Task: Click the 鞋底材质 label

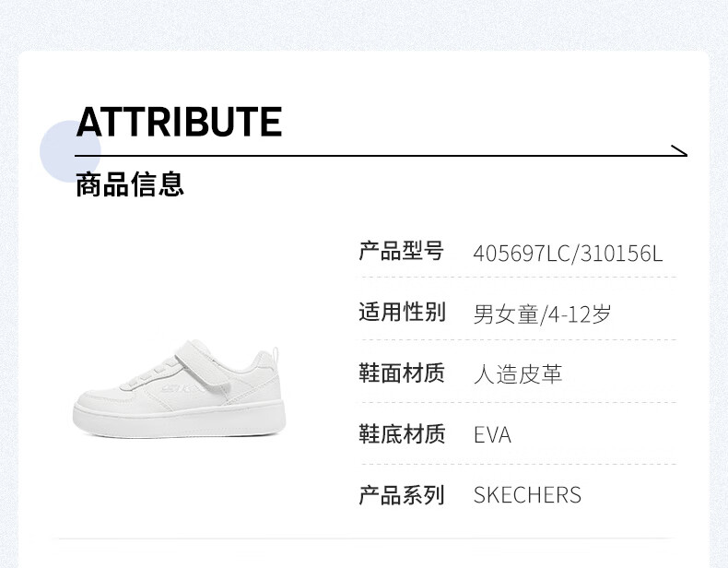Action: coord(402,433)
